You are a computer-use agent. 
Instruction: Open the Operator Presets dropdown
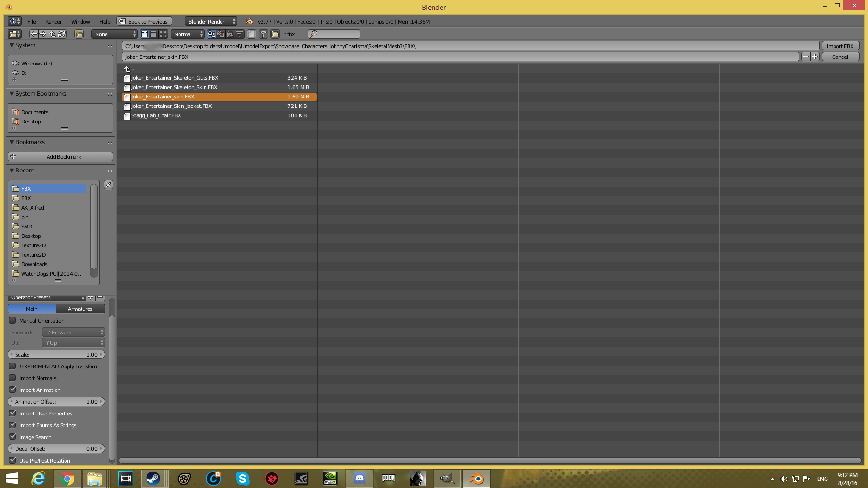pos(47,297)
